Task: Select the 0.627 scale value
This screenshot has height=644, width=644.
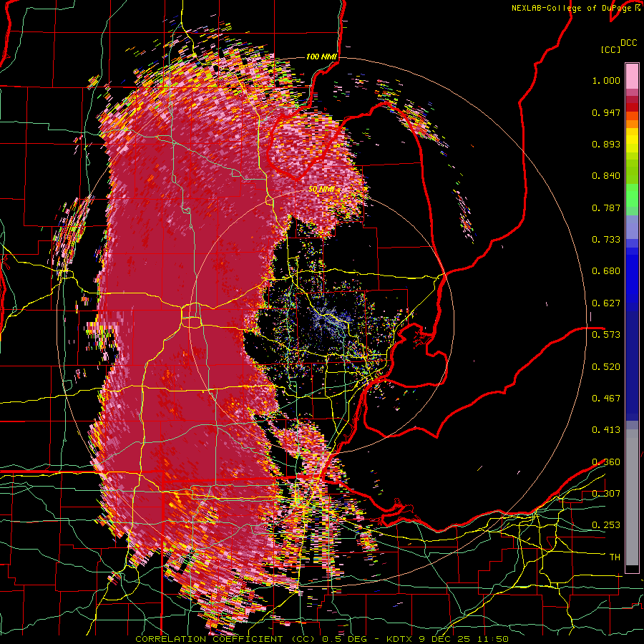Action: [x=606, y=303]
